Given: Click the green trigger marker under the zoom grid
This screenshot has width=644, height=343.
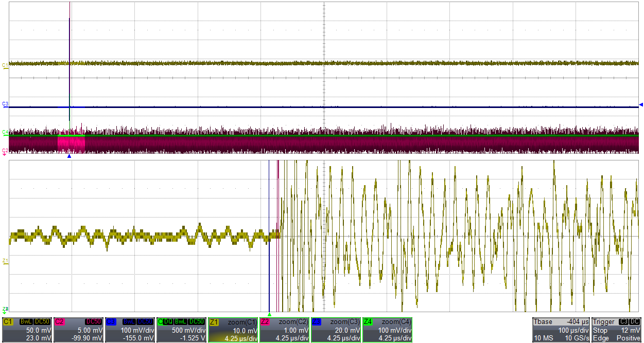Looking at the screenshot, I should (269, 314).
